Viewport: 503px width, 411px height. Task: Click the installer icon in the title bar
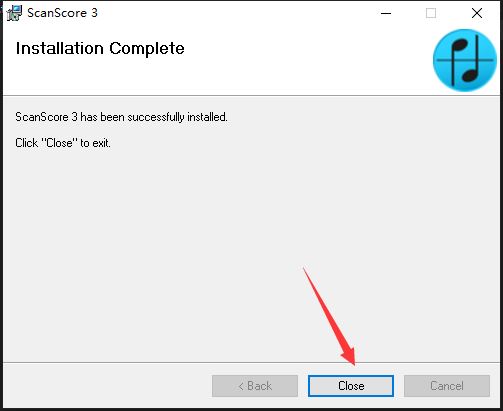[x=14, y=13]
